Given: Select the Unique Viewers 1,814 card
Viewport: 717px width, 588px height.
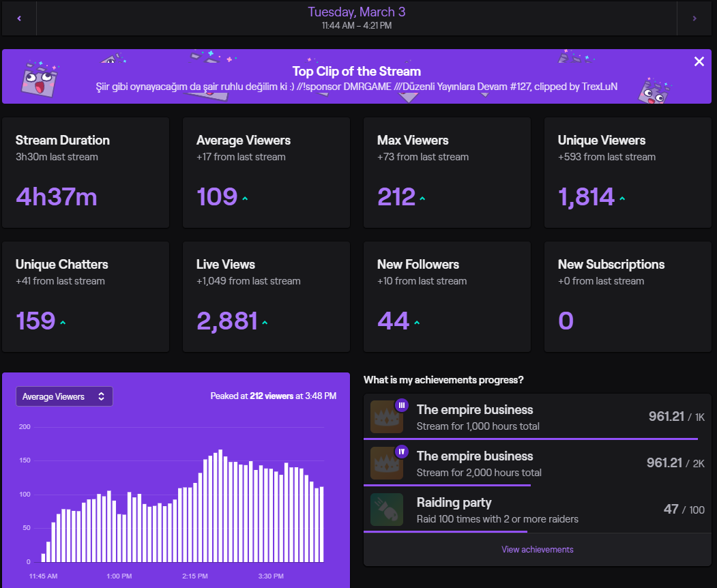Looking at the screenshot, I should tap(628, 173).
